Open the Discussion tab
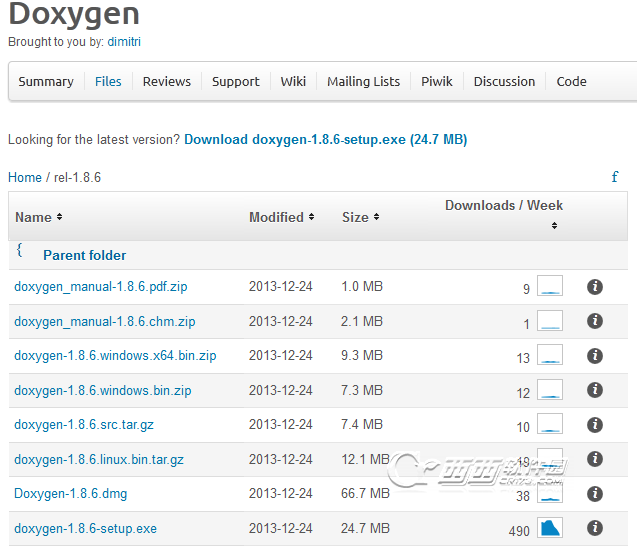 click(x=504, y=82)
